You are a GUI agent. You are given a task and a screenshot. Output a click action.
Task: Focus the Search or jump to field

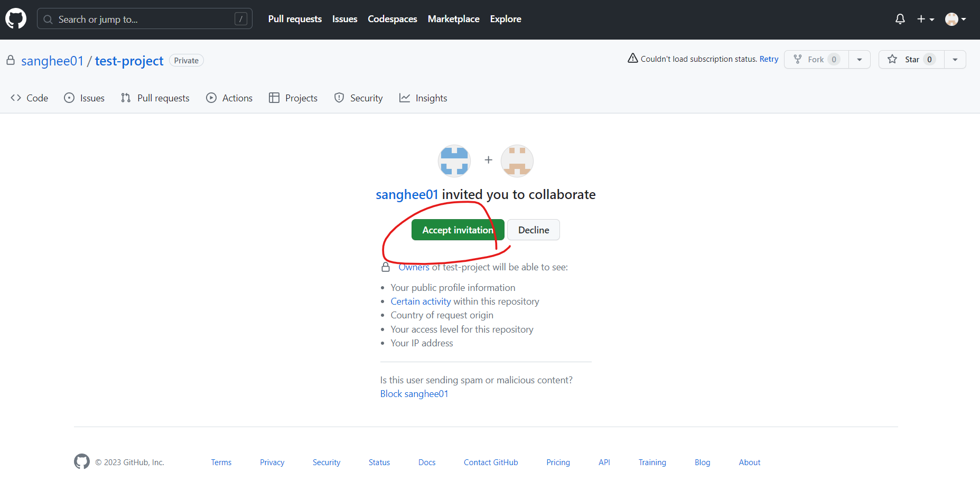click(144, 19)
